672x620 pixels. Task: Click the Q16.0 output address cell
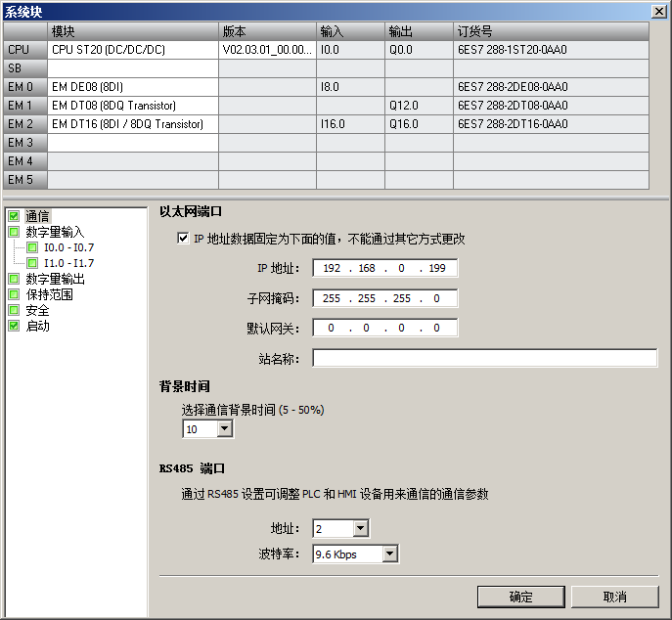point(419,124)
